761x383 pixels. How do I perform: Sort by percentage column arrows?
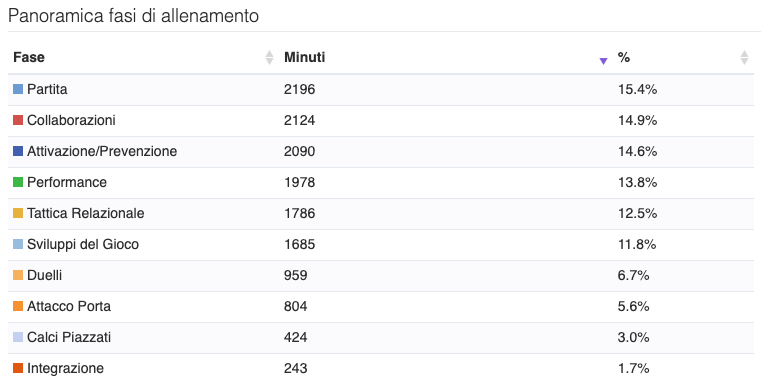pyautogui.click(x=744, y=57)
